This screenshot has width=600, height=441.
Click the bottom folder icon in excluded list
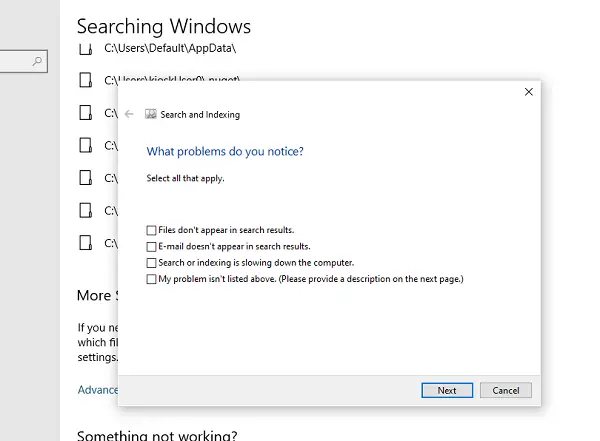(x=85, y=243)
